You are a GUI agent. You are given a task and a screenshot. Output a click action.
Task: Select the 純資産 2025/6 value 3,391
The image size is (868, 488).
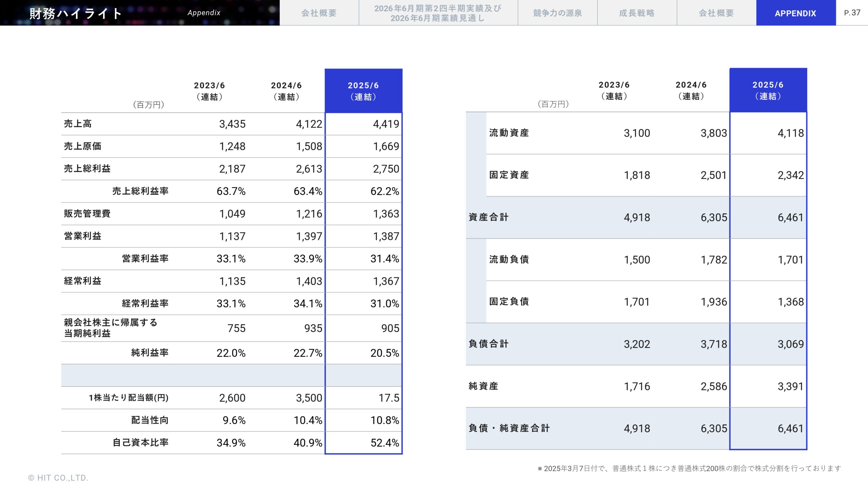[790, 386]
